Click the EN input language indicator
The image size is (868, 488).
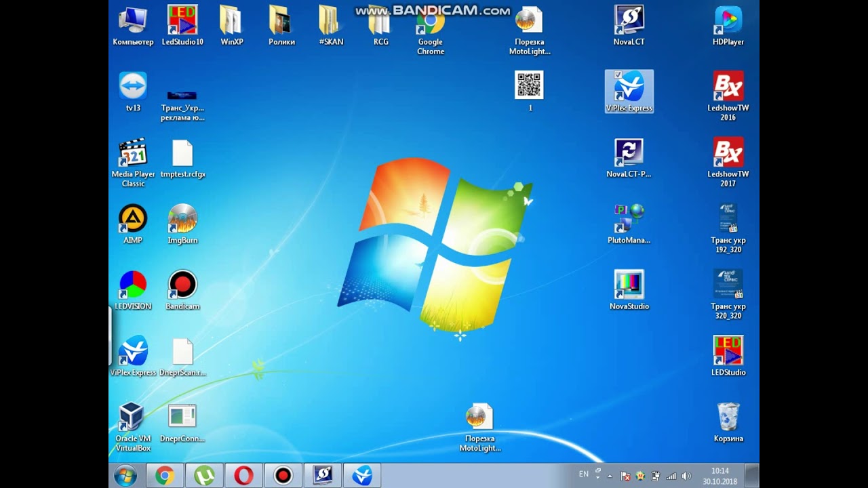pyautogui.click(x=584, y=474)
